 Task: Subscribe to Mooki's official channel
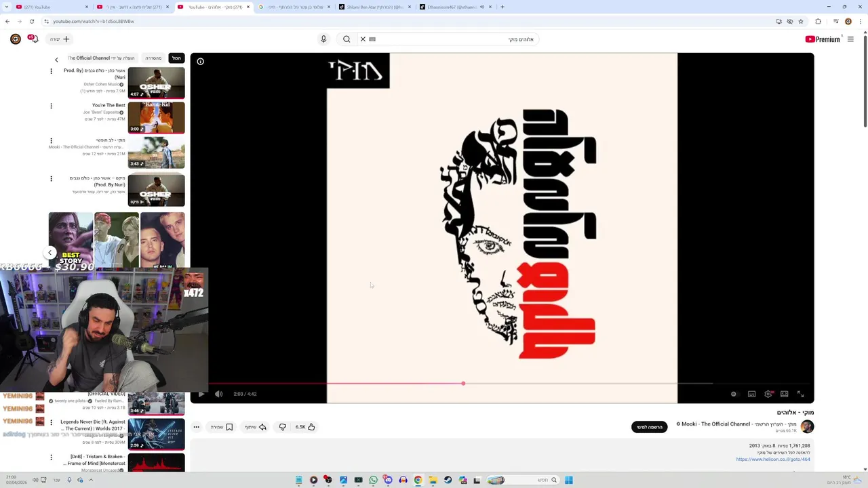[x=649, y=427]
